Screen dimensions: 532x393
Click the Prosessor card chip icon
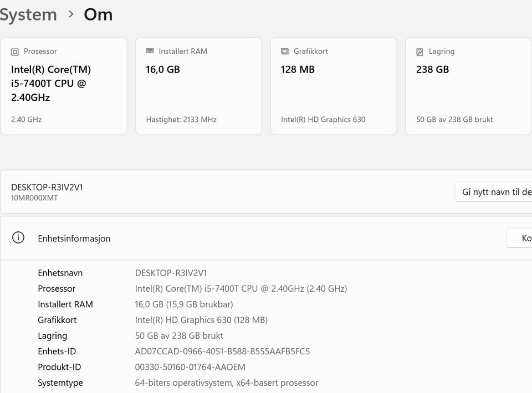coord(15,52)
